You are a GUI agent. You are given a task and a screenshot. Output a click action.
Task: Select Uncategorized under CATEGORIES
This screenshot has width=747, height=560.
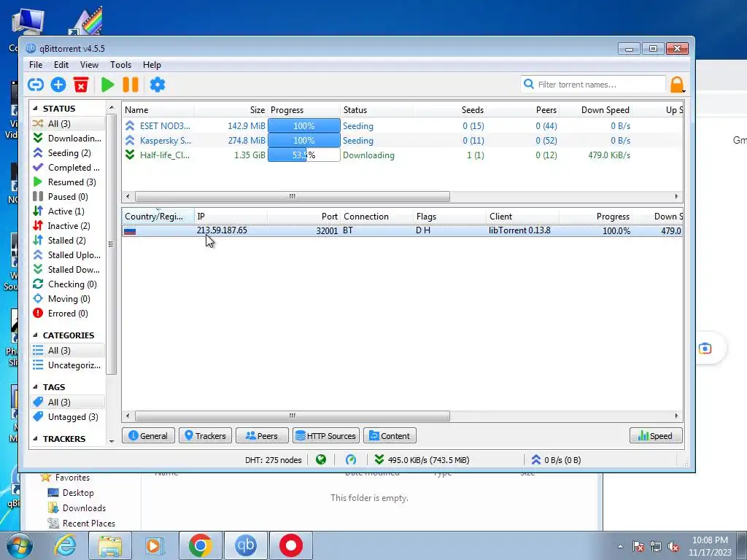(x=68, y=365)
